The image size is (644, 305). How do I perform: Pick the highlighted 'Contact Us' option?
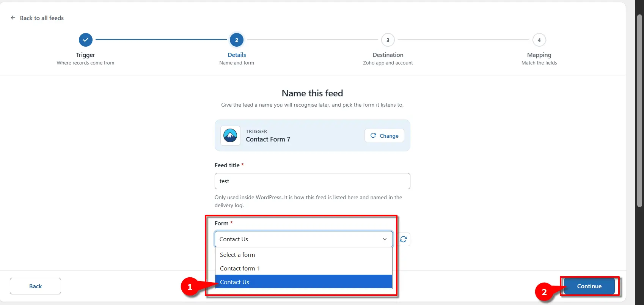point(303,282)
